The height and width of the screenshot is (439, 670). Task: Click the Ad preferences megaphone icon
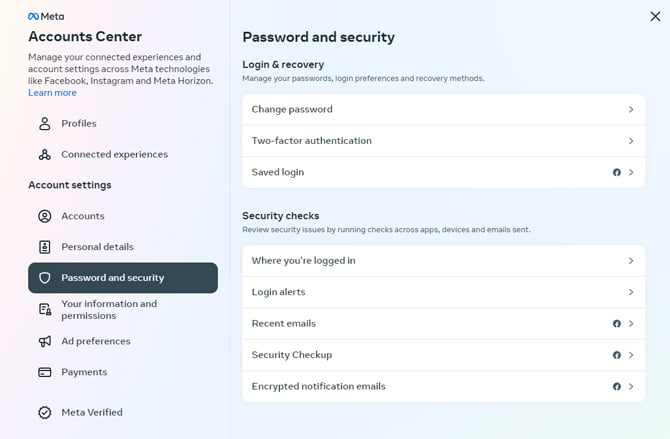(44, 341)
